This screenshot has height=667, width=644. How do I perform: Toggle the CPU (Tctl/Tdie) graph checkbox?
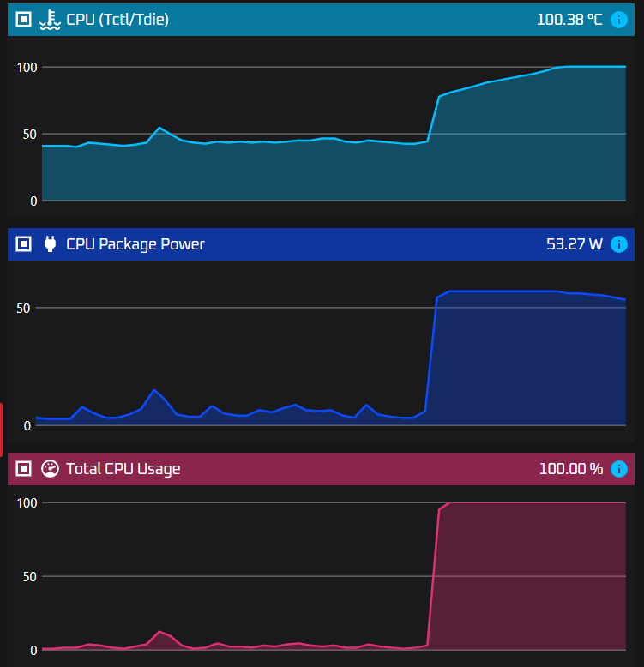click(24, 19)
